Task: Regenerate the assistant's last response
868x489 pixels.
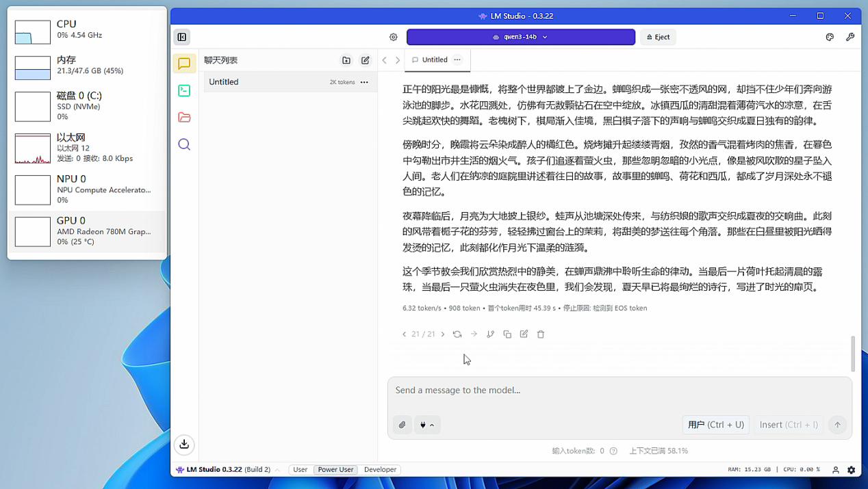Action: pos(457,334)
